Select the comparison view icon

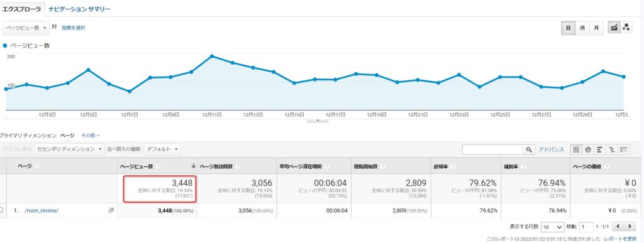pyautogui.click(x=611, y=149)
